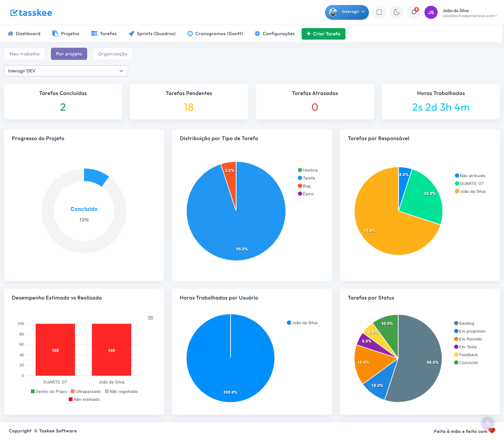504x440 pixels.
Task: Click scroll-to-top arrow button
Action: coord(487,423)
